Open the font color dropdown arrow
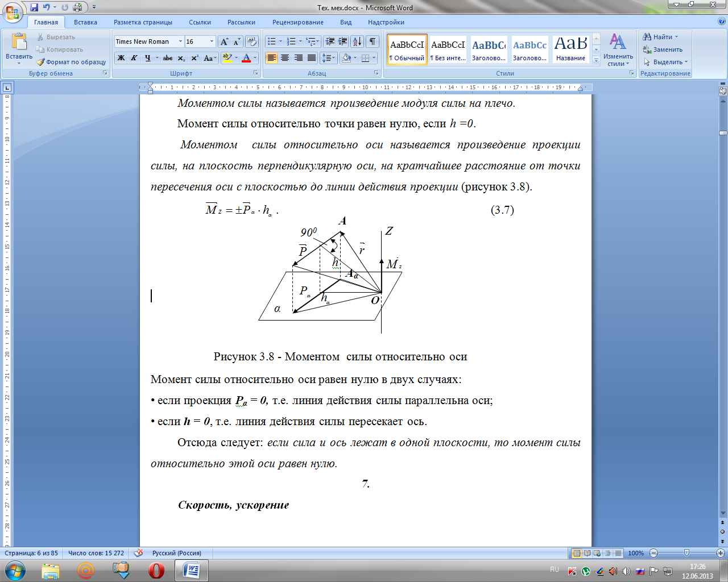This screenshot has height=582, width=728. pyautogui.click(x=255, y=58)
